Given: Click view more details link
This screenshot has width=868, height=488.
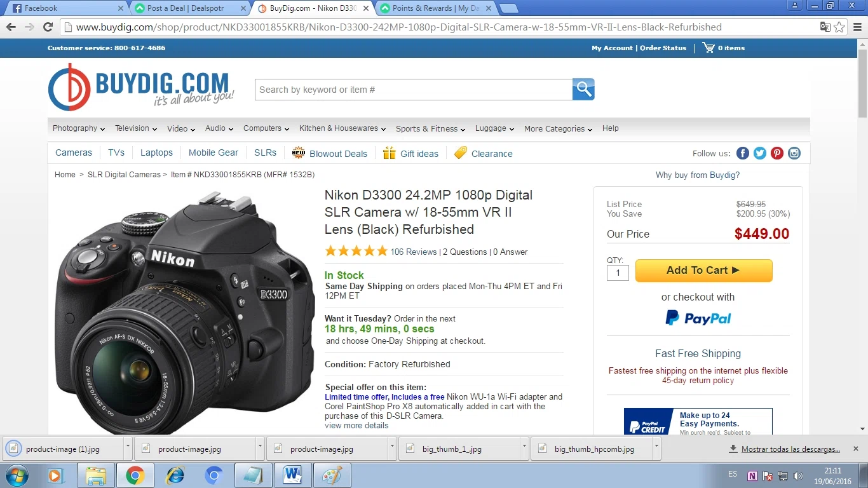Looking at the screenshot, I should 356,425.
